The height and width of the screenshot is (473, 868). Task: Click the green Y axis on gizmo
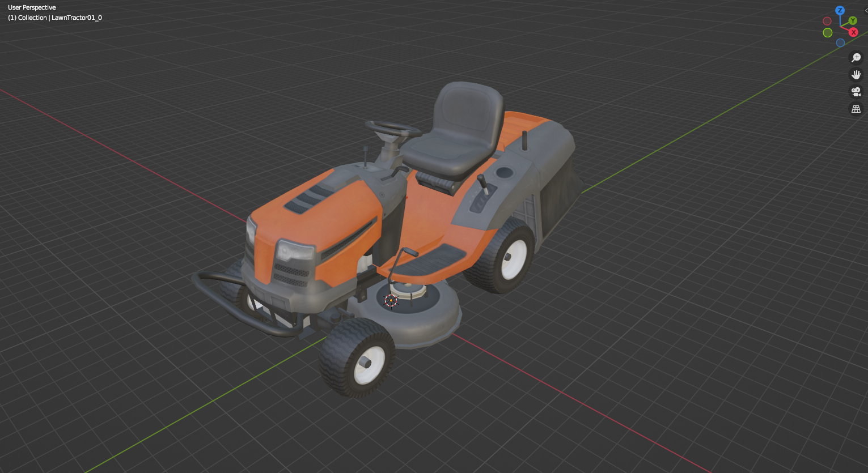(853, 21)
